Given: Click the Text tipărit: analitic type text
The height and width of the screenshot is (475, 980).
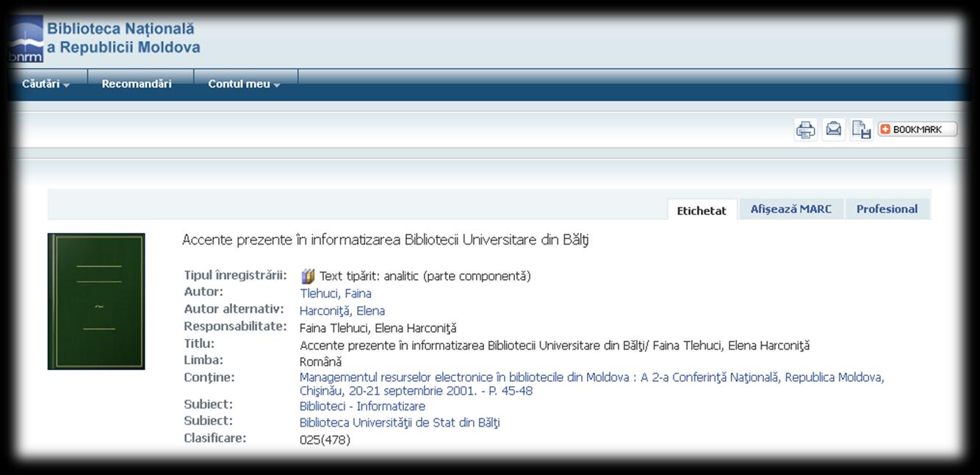Looking at the screenshot, I should (425, 277).
